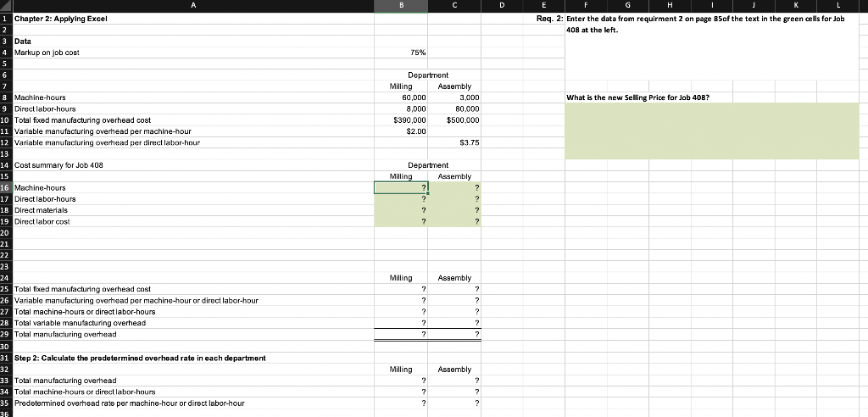Click 'Step 2: Calculate the predetermined overhead rate' heading
The height and width of the screenshot is (417, 868).
140,359
